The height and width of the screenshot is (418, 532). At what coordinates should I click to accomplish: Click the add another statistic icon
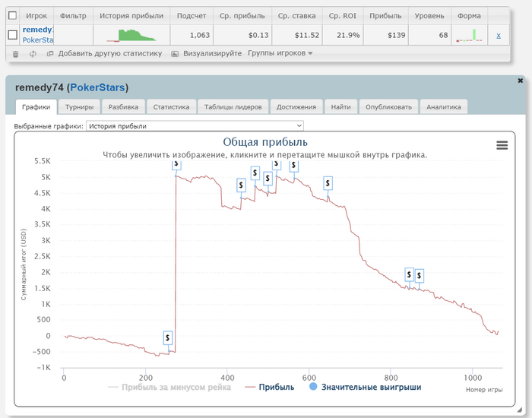[x=50, y=53]
